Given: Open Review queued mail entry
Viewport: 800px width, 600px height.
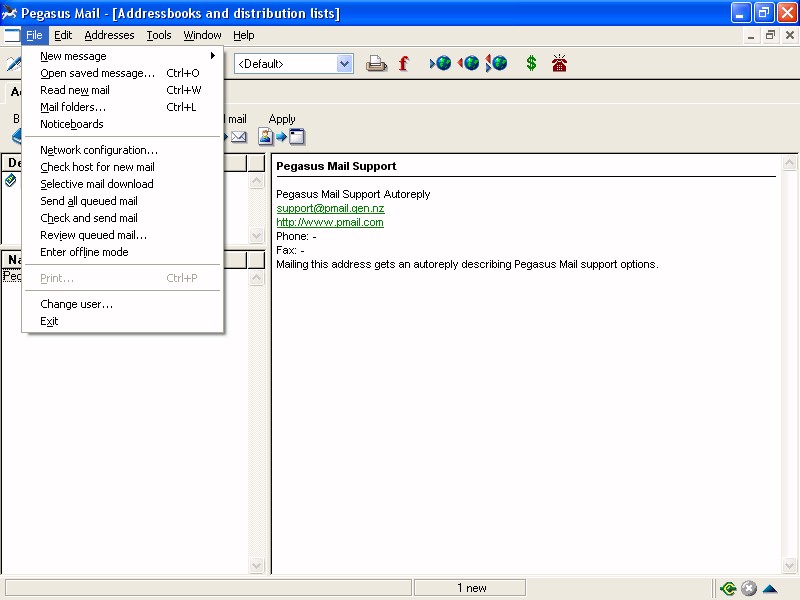Looking at the screenshot, I should pos(124,235).
